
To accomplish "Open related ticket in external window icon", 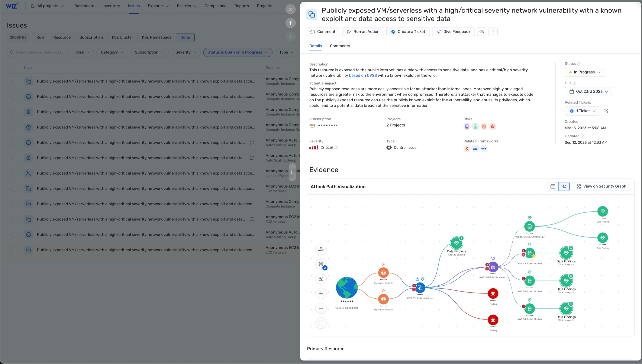I will coord(606,111).
